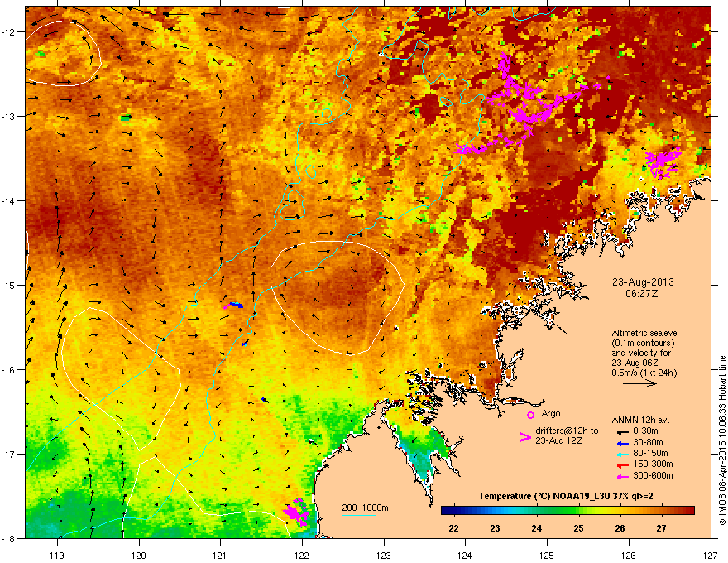
Task: Click the 'ANMN 12h av.' heading
Action: (640, 421)
